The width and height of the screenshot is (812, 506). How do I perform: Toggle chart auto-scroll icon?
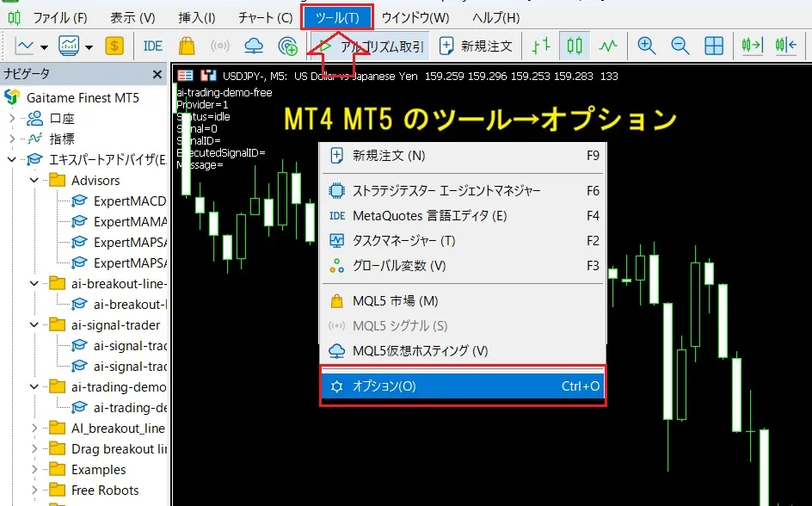pyautogui.click(x=752, y=46)
